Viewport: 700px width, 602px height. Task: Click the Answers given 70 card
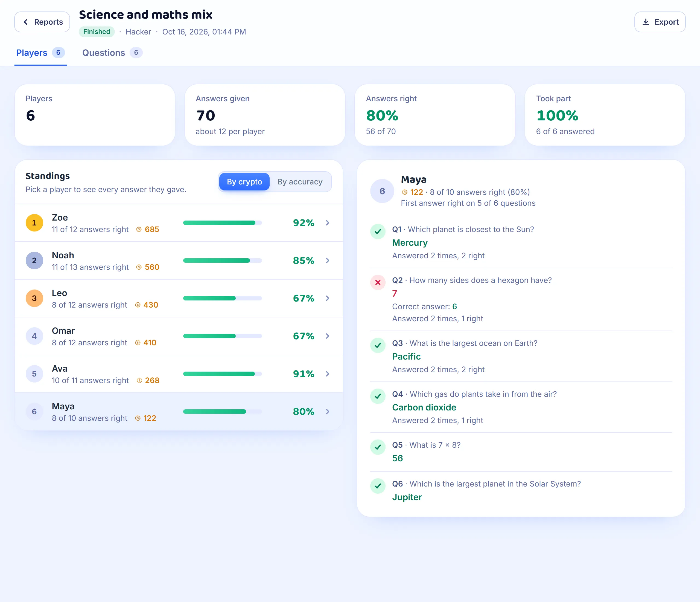(265, 115)
